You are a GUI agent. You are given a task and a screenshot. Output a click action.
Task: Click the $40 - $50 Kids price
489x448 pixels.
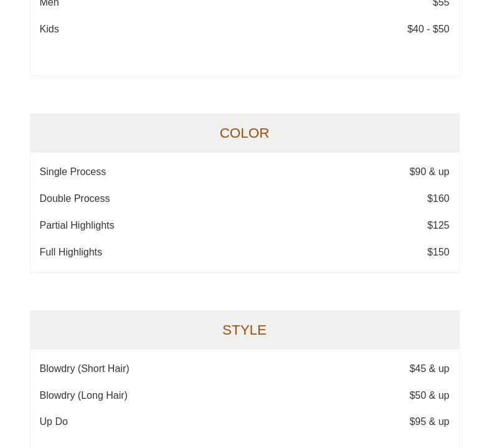point(428,29)
